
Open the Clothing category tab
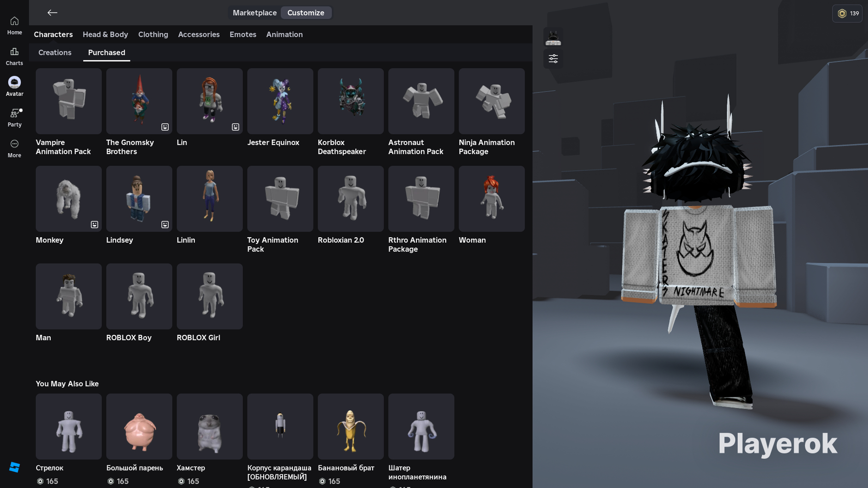coord(153,34)
